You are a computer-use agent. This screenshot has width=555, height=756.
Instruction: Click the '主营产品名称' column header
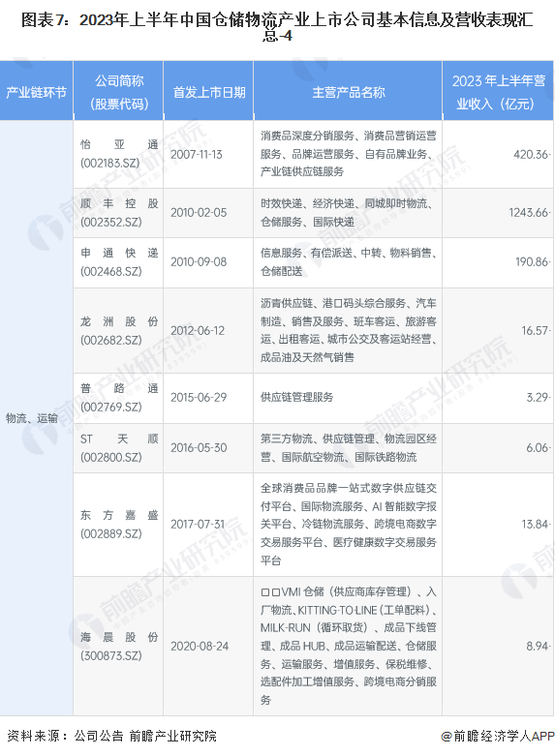pyautogui.click(x=348, y=92)
